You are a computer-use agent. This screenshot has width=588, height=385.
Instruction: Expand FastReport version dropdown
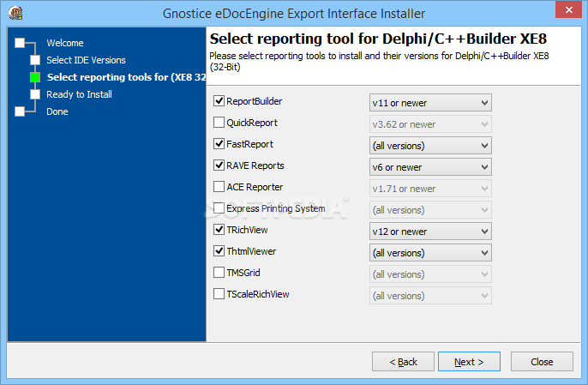[x=430, y=146]
